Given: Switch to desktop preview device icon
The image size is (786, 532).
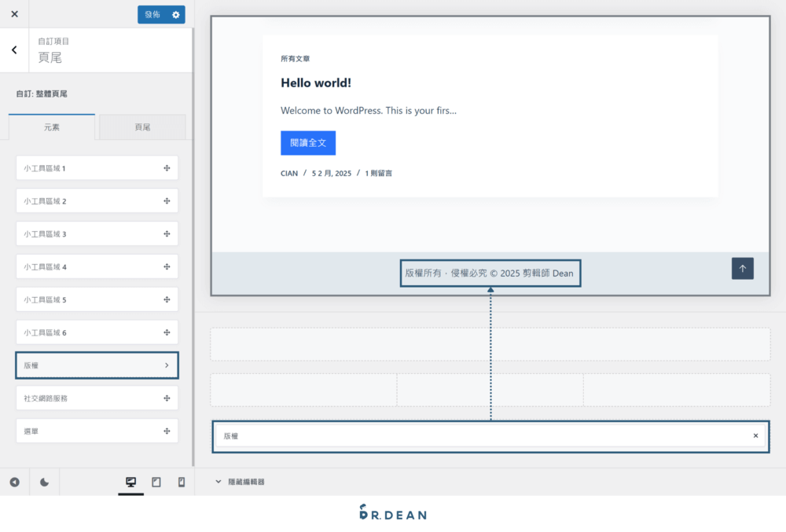Looking at the screenshot, I should coord(131,482).
